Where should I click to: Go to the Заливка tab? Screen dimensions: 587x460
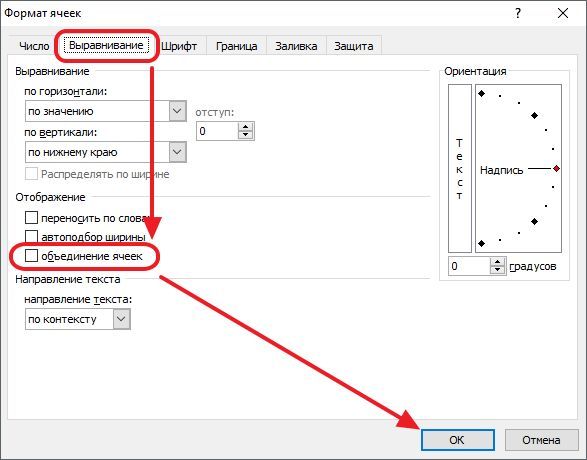(296, 46)
